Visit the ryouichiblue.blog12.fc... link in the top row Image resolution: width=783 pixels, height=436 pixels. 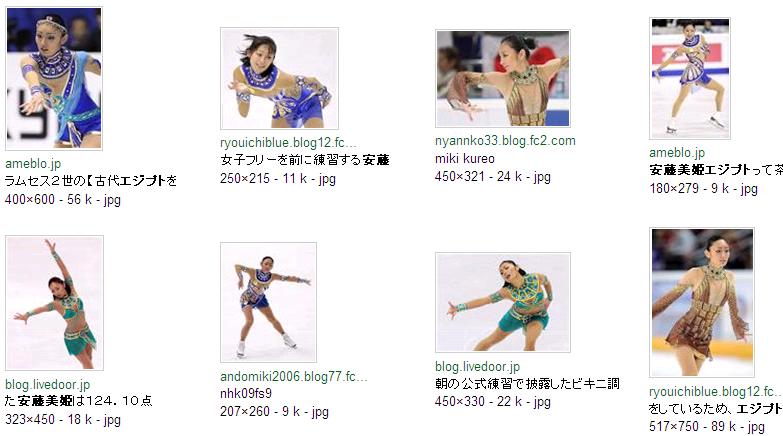288,143
